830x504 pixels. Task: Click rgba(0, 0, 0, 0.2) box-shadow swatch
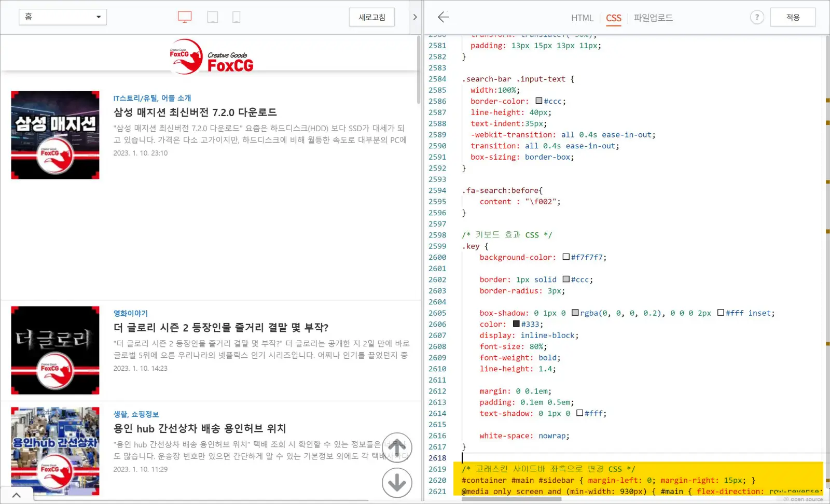[575, 313]
